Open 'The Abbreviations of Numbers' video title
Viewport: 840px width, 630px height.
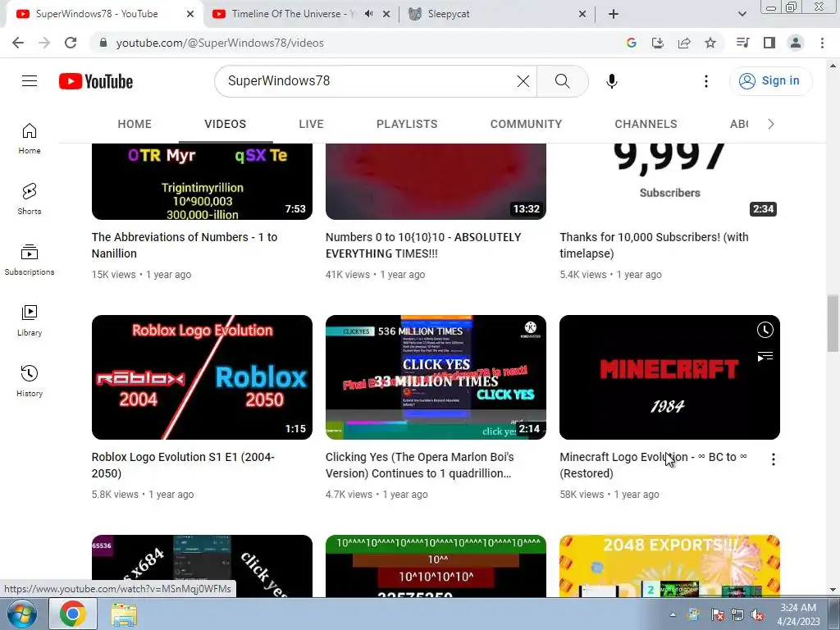click(x=185, y=244)
